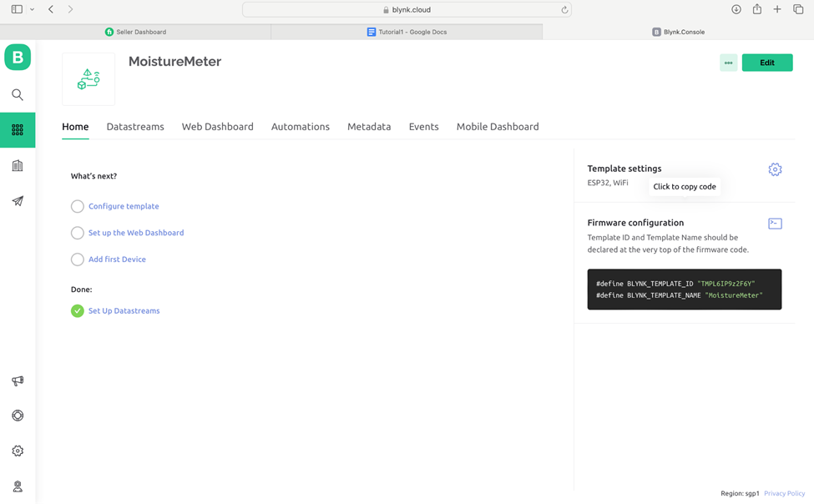Toggle the Add first Device circle
This screenshot has height=504, width=814.
(x=78, y=259)
